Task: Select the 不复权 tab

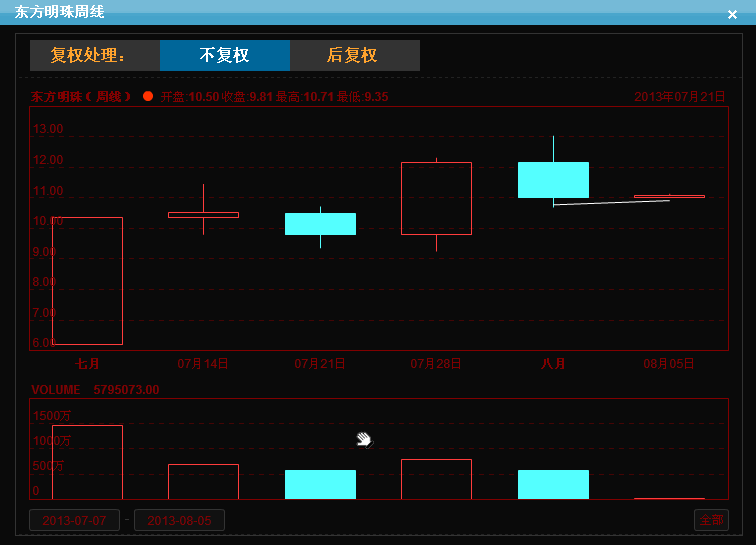Action: point(225,55)
